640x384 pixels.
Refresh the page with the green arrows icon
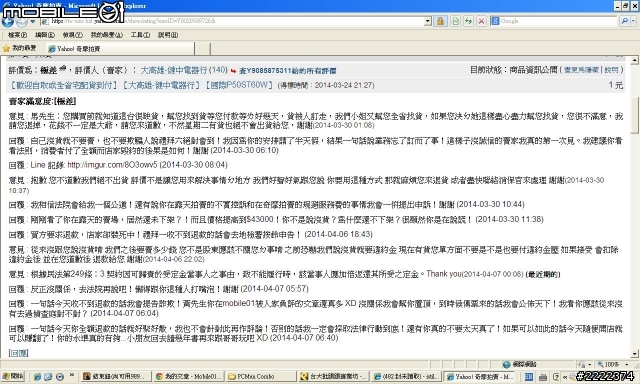pos(469,21)
